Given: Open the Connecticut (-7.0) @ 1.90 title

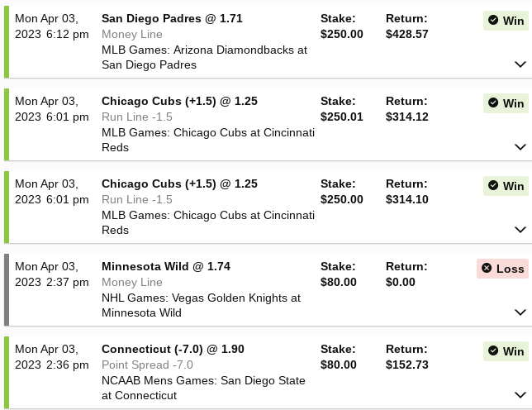Looking at the screenshot, I should coord(173,349).
